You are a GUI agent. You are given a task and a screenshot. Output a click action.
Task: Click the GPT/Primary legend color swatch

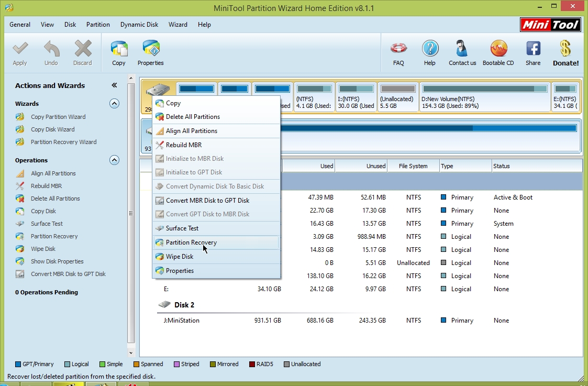[x=18, y=365]
